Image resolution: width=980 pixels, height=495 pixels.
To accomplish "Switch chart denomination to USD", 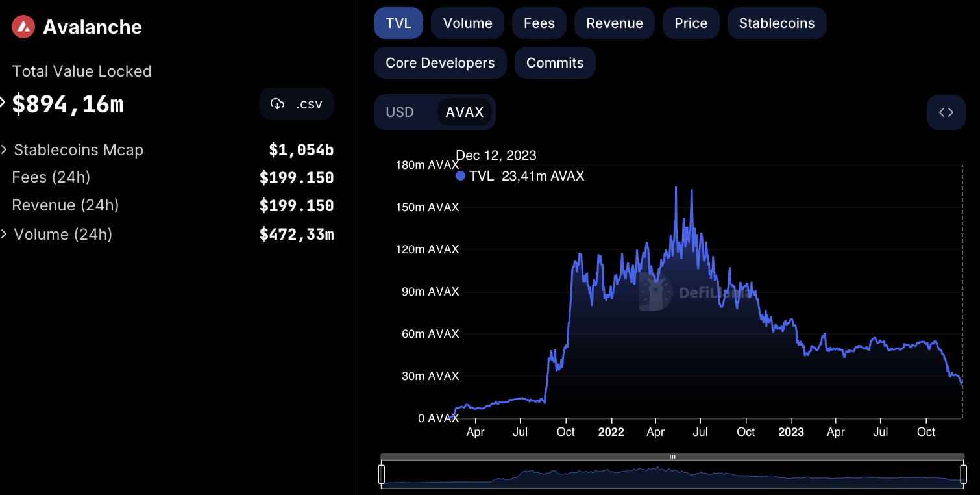I will click(400, 112).
